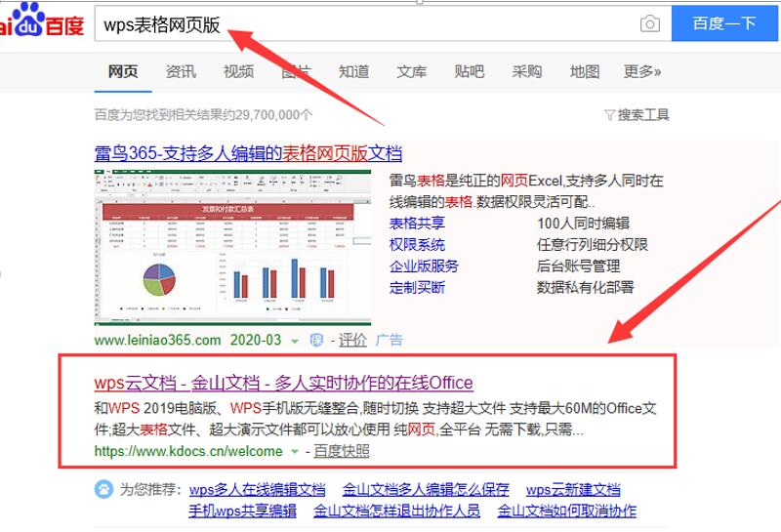Open the 权限系统 sublink
Image resolution: width=781 pixels, height=532 pixels.
click(417, 245)
